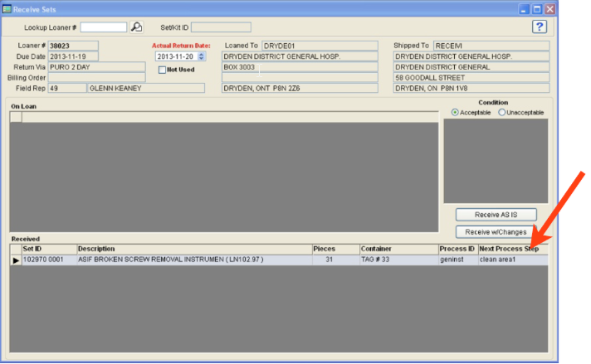Select the clean area1 cell in Received row

click(512, 260)
